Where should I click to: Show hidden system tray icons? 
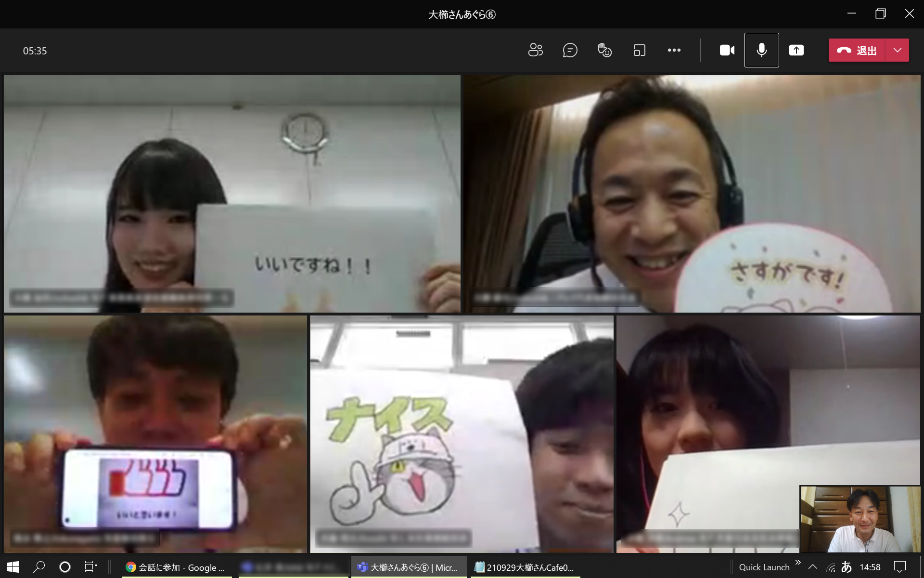tap(813, 567)
